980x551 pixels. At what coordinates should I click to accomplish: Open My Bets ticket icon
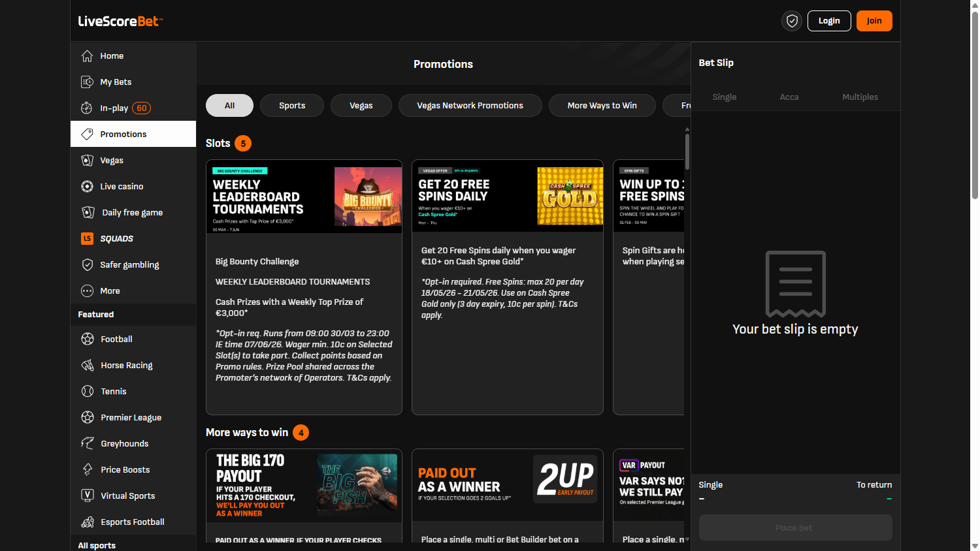[x=87, y=82]
